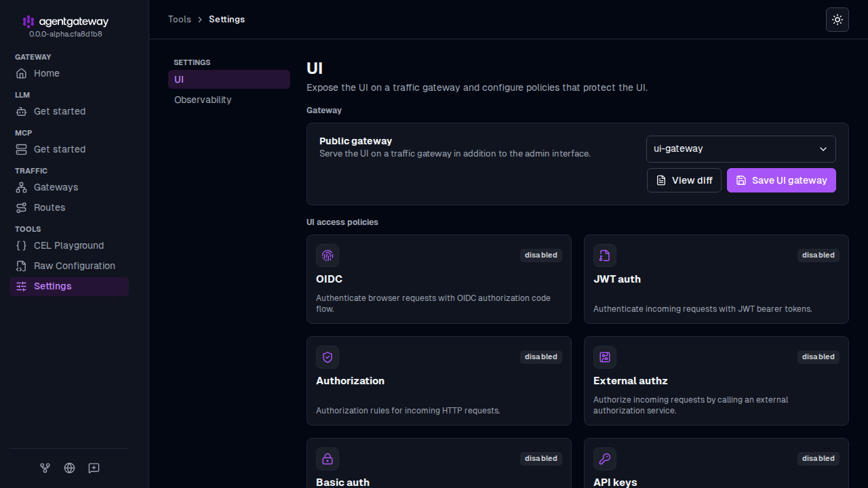The image size is (868, 488).
Task: Click the Authorization disabled badge
Action: tap(541, 357)
